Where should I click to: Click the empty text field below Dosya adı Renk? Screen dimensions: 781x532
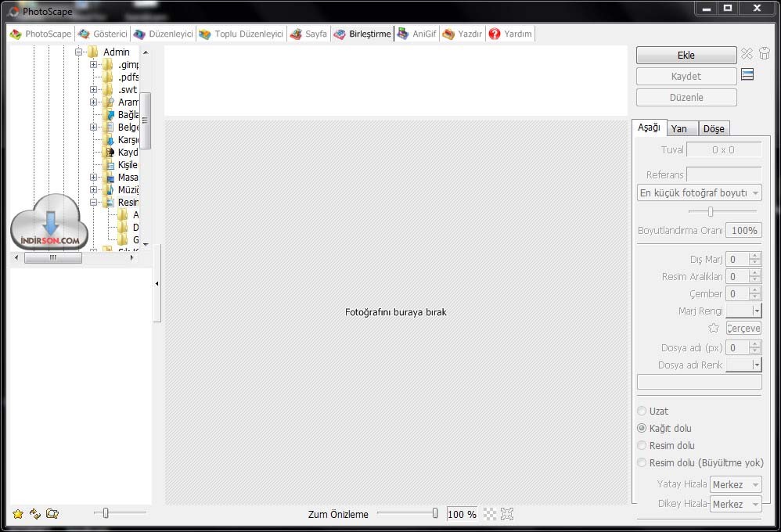pyautogui.click(x=700, y=382)
